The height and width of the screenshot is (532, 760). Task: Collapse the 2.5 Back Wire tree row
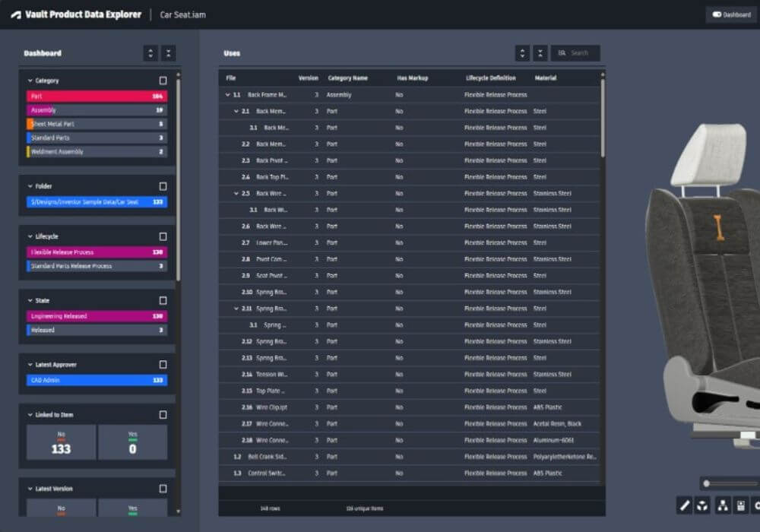(235, 193)
